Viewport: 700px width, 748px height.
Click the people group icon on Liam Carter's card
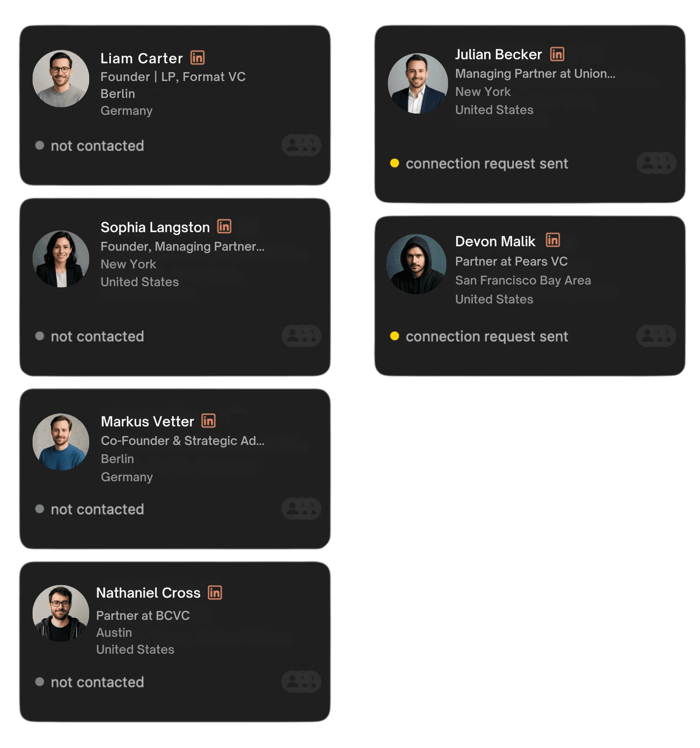pyautogui.click(x=301, y=145)
